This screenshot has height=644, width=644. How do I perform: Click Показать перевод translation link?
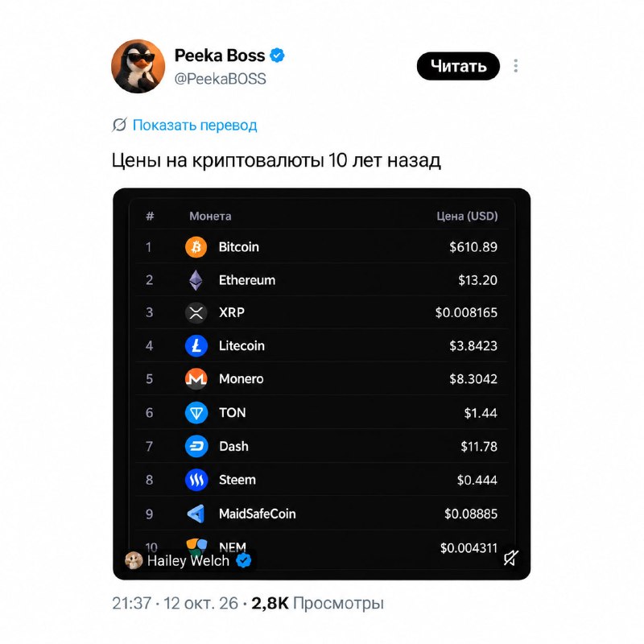(x=195, y=125)
